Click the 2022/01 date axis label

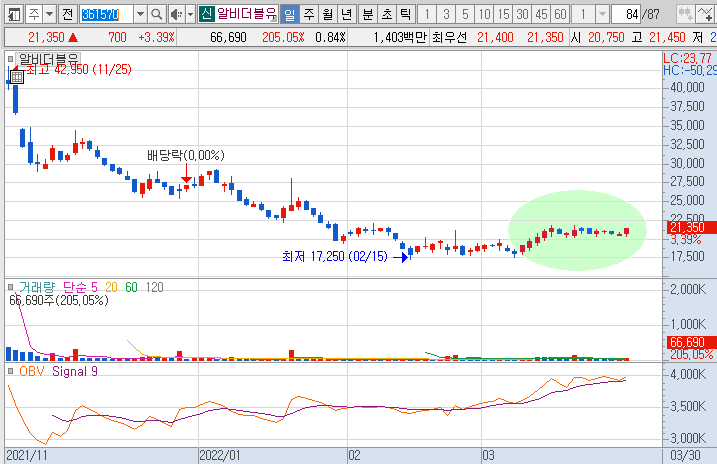pyautogui.click(x=220, y=455)
